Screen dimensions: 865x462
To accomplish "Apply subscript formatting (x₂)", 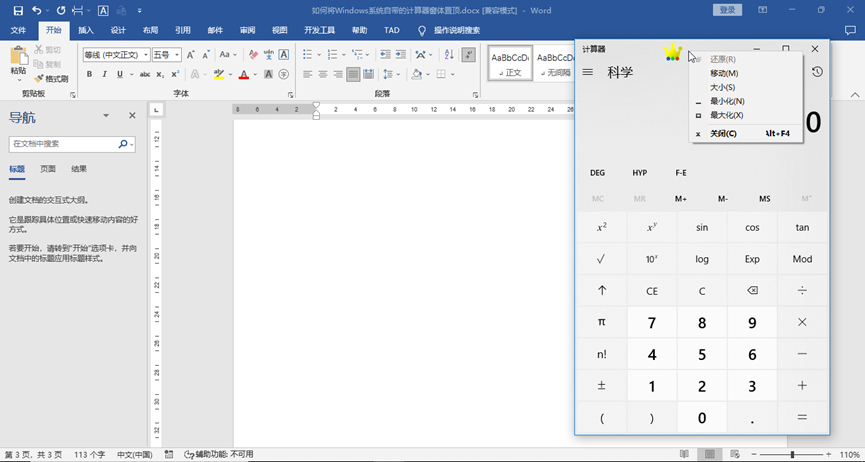I will point(160,74).
